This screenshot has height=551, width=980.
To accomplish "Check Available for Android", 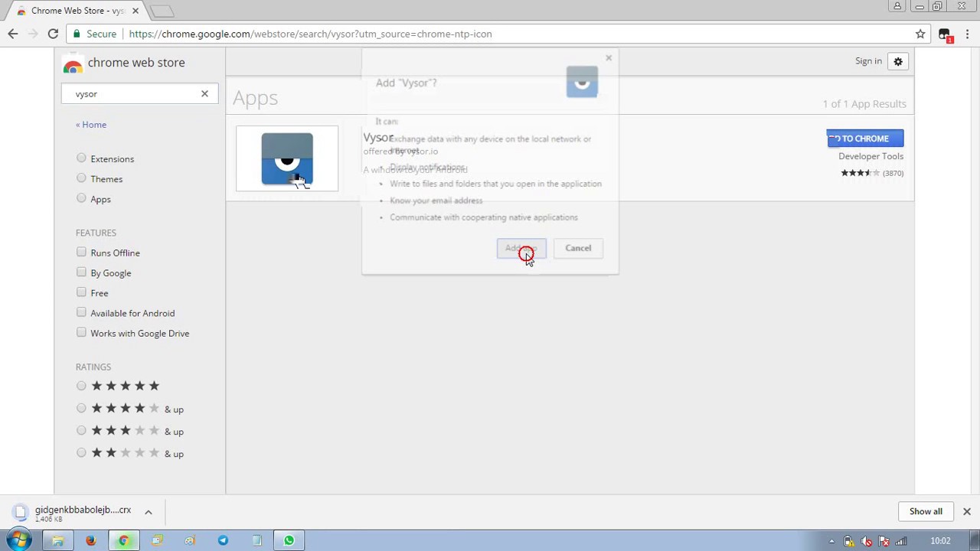I will pyautogui.click(x=81, y=312).
